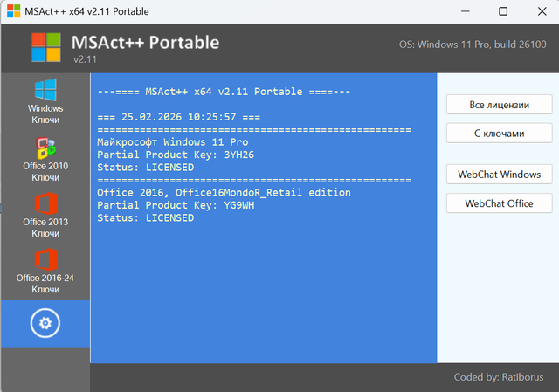Open the Office 2010 Ключи section
The width and height of the screenshot is (559, 392).
(x=45, y=159)
